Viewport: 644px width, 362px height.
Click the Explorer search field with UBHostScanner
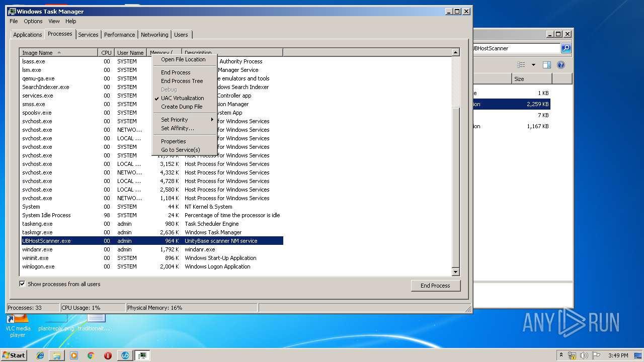click(x=517, y=48)
